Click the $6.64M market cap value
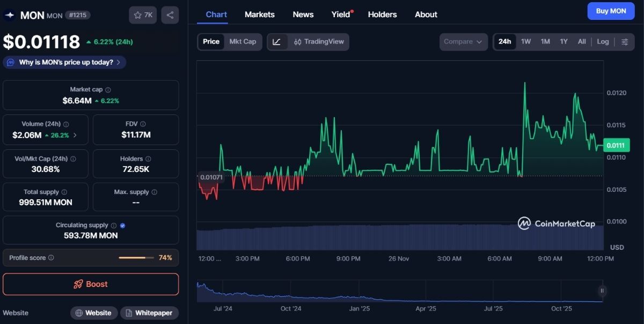The width and height of the screenshot is (644, 324). click(x=77, y=100)
